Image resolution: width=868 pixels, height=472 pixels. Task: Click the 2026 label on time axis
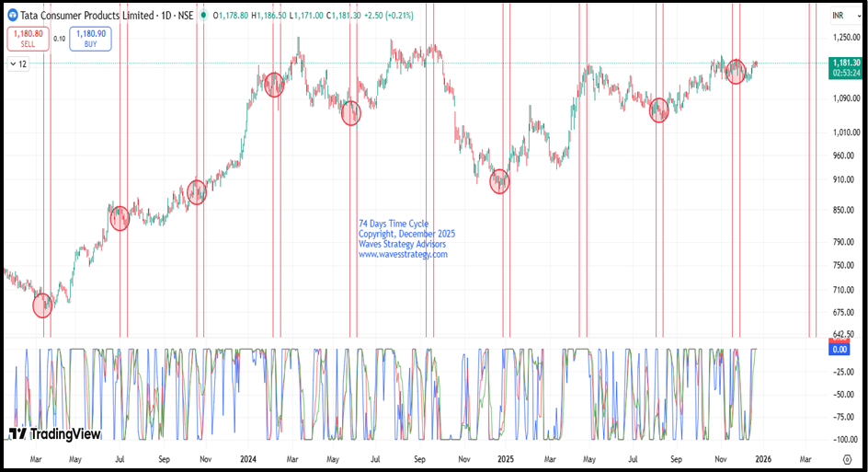(763, 459)
